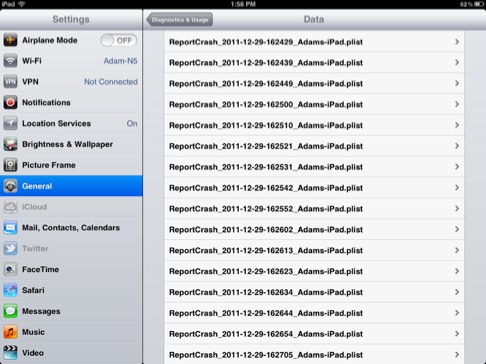
Task: Expand ReportCrash 162500 row chevron
Action: pyautogui.click(x=457, y=104)
